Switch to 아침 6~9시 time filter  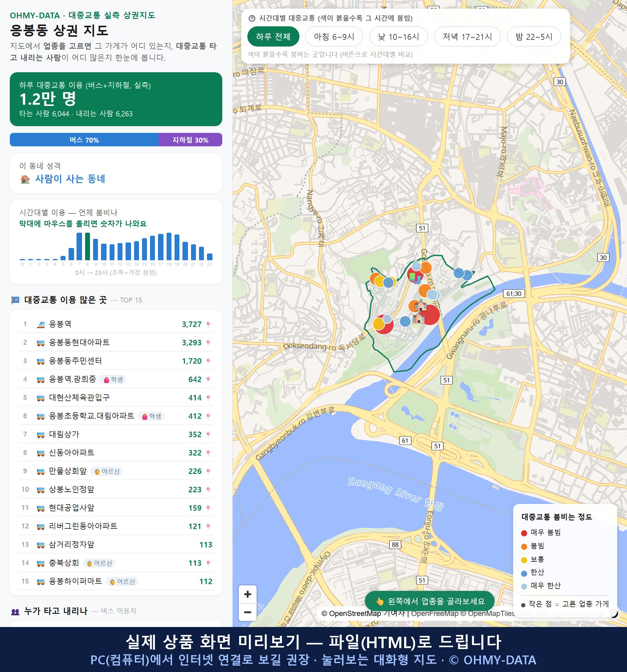click(334, 36)
